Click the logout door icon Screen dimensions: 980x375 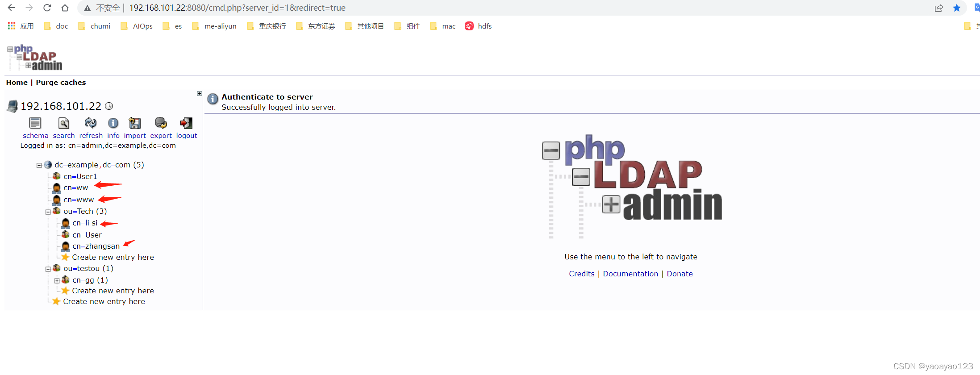186,123
